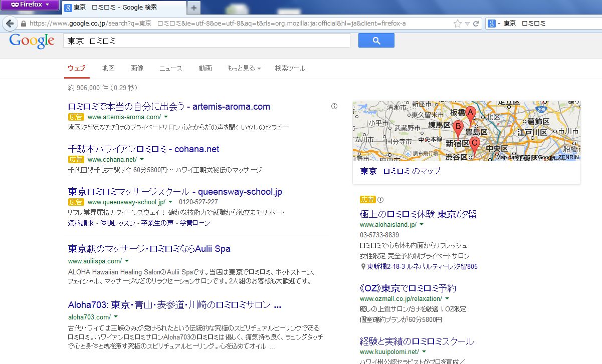Select the ウェブ search tab

click(77, 68)
